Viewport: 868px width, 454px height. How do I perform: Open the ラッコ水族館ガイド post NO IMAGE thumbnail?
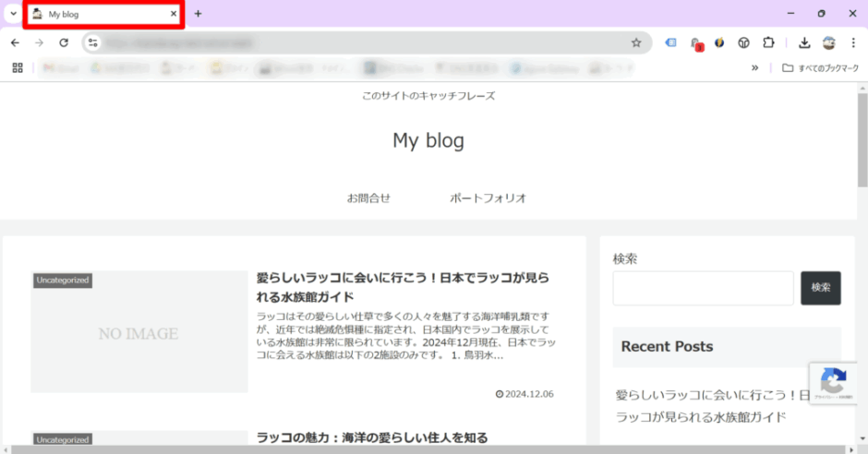[x=139, y=332]
